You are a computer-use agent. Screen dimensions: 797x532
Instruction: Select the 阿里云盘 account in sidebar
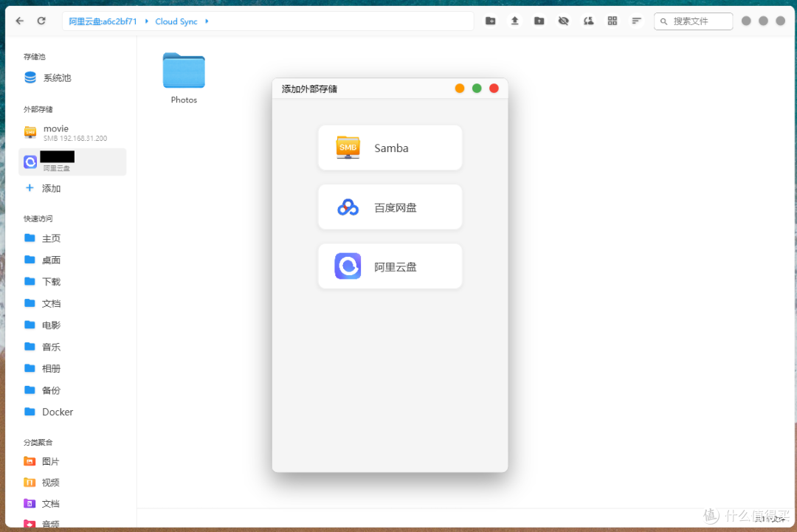72,162
